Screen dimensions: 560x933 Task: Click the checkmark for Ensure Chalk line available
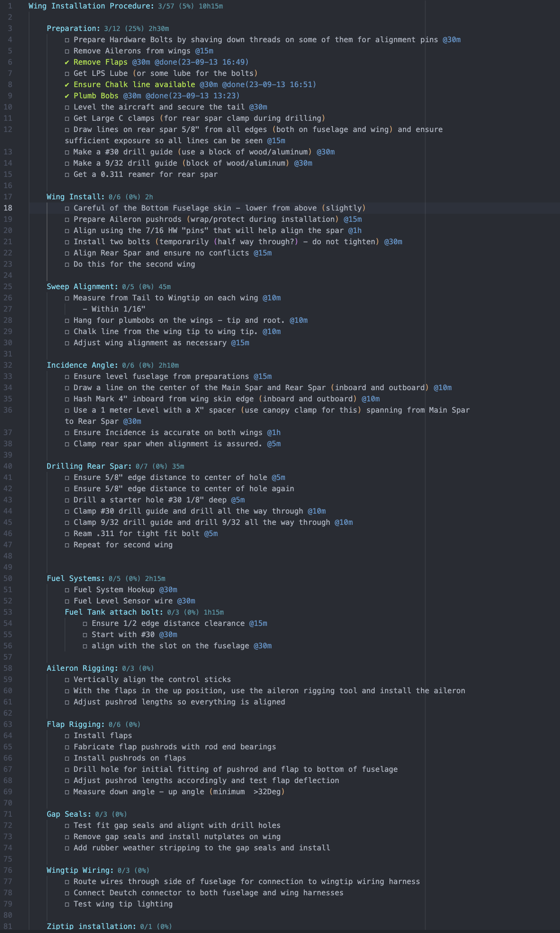point(67,84)
